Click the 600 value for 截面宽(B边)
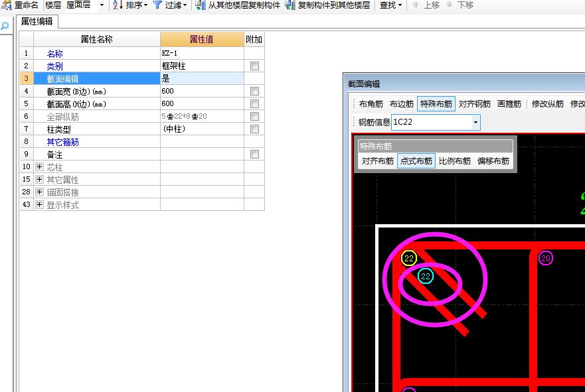 [202, 91]
